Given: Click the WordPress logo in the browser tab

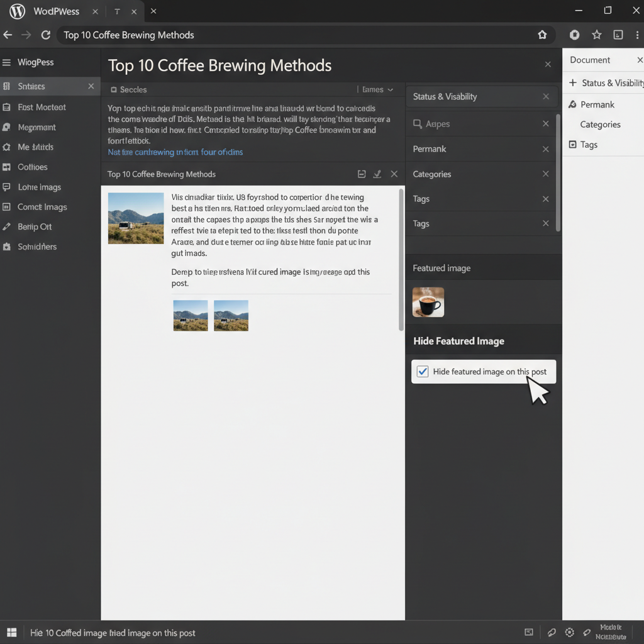Looking at the screenshot, I should 17,11.
